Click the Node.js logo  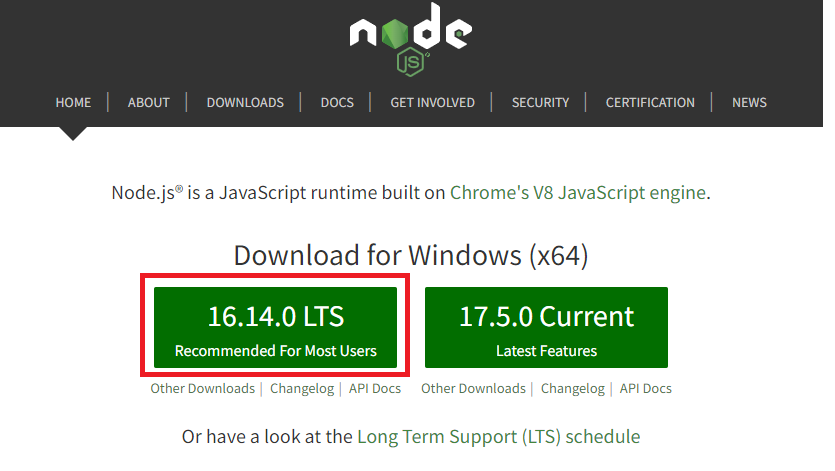pyautogui.click(x=411, y=39)
